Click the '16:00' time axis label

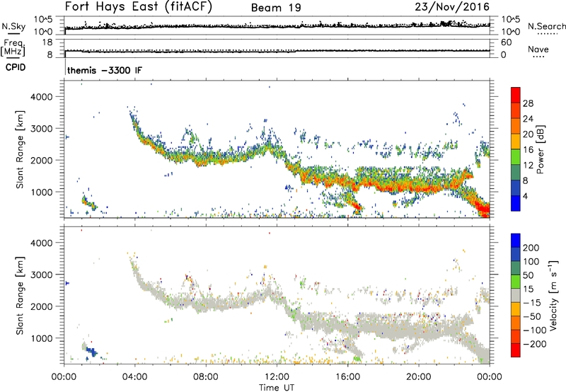coord(347,377)
